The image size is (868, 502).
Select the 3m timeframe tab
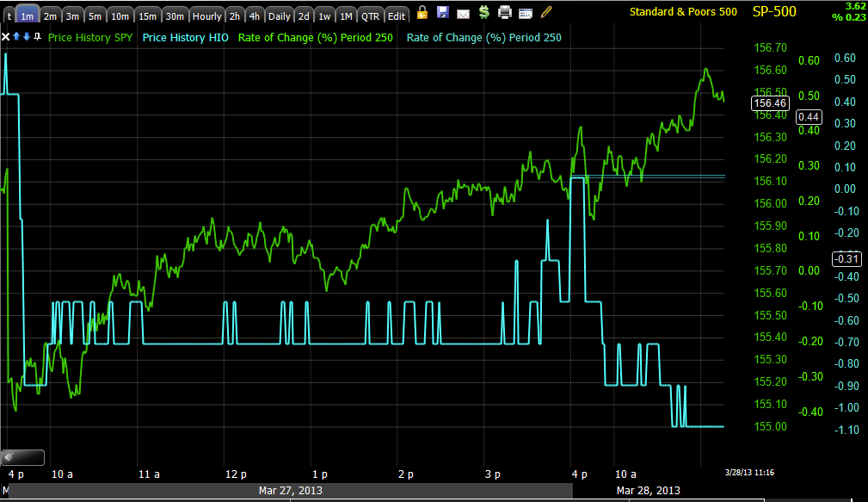(x=72, y=16)
